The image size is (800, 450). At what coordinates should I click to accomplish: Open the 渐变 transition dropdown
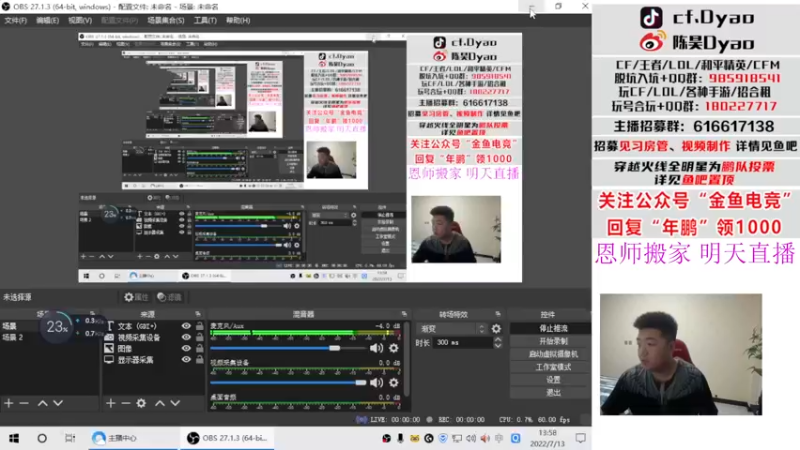452,329
